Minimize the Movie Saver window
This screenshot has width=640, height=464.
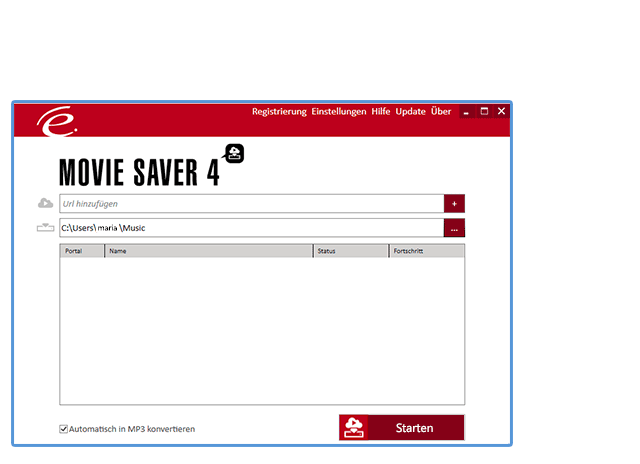click(466, 111)
